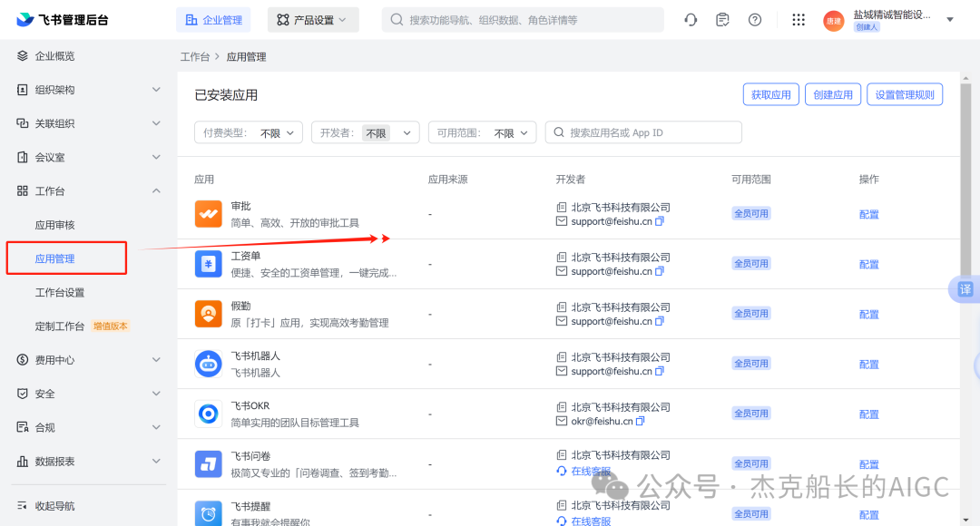Select 应用管理 in the sidebar
Image resolution: width=980 pixels, height=526 pixels.
pyautogui.click(x=55, y=258)
